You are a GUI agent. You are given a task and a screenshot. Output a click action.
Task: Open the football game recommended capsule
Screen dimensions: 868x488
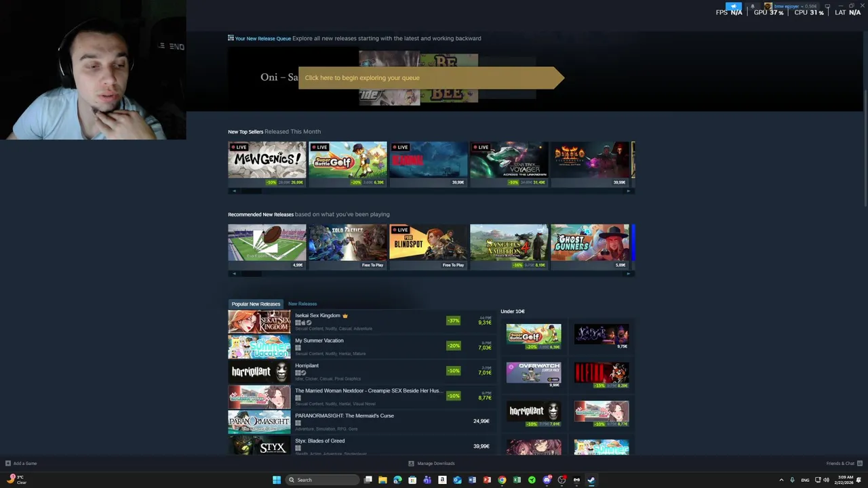point(267,247)
